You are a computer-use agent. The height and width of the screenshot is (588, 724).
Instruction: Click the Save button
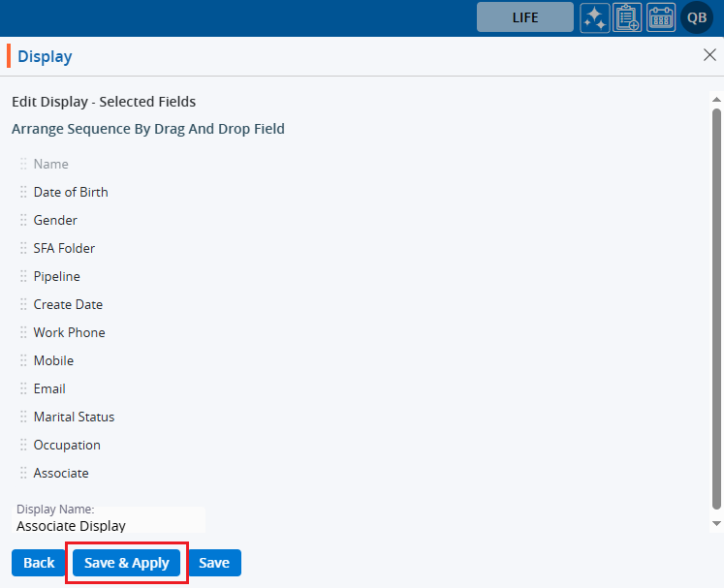pyautogui.click(x=214, y=563)
